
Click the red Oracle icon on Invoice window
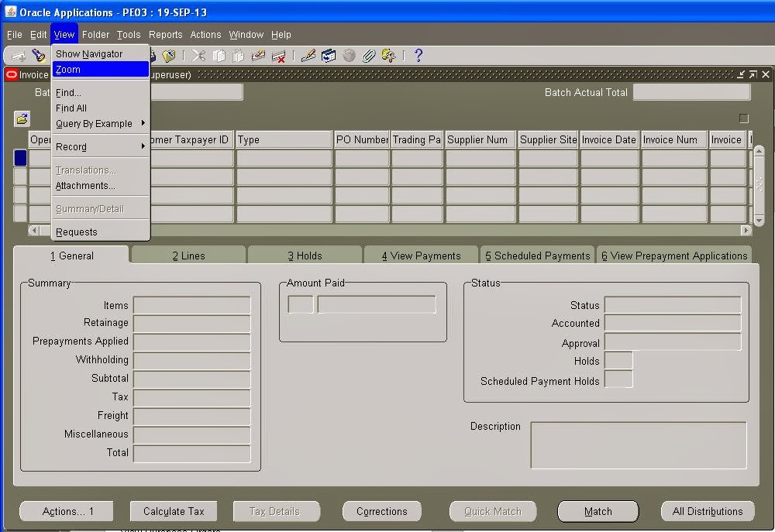click(x=12, y=74)
